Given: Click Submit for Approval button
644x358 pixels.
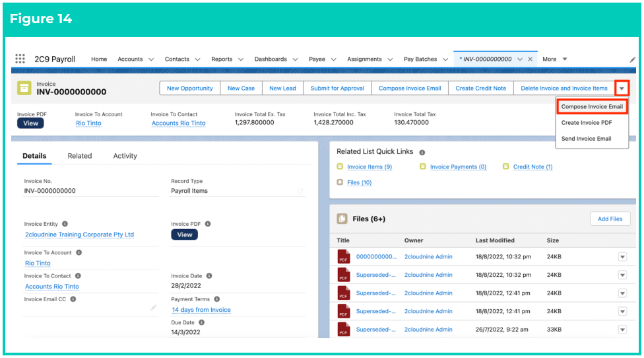Looking at the screenshot, I should coord(337,89).
